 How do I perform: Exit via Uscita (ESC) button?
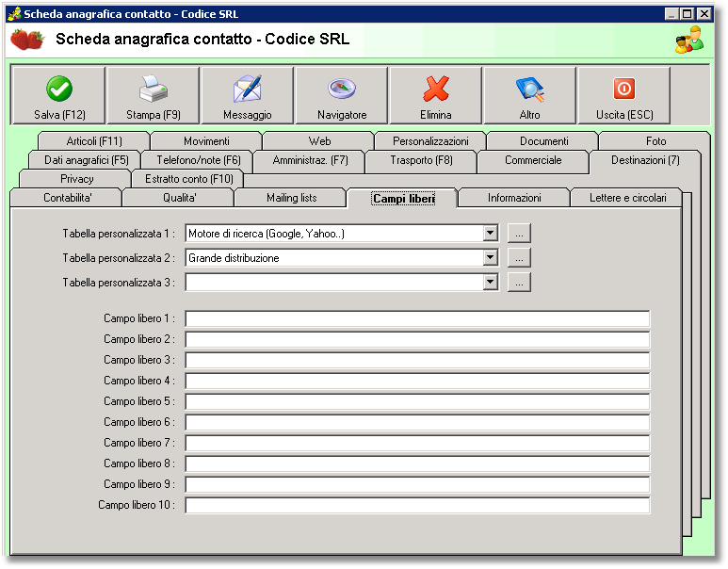[624, 96]
